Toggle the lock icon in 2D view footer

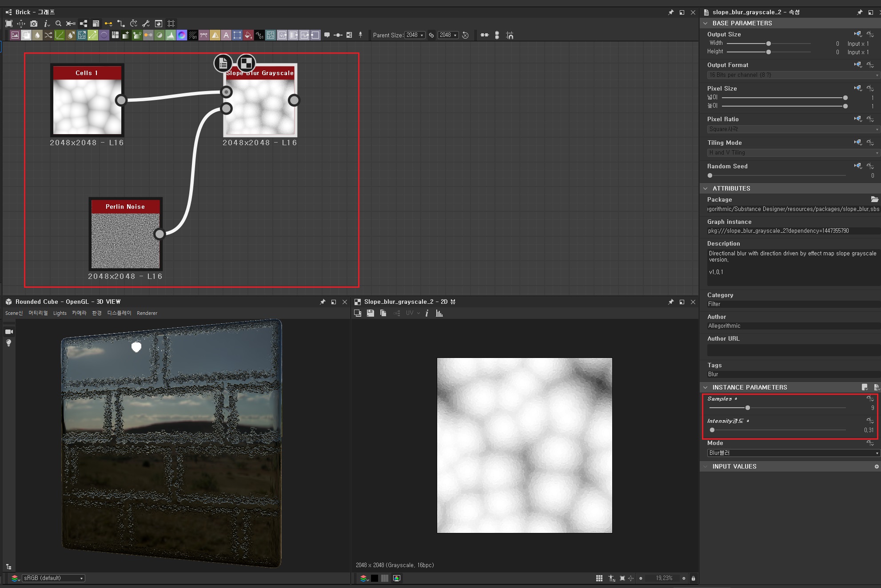[693, 578]
